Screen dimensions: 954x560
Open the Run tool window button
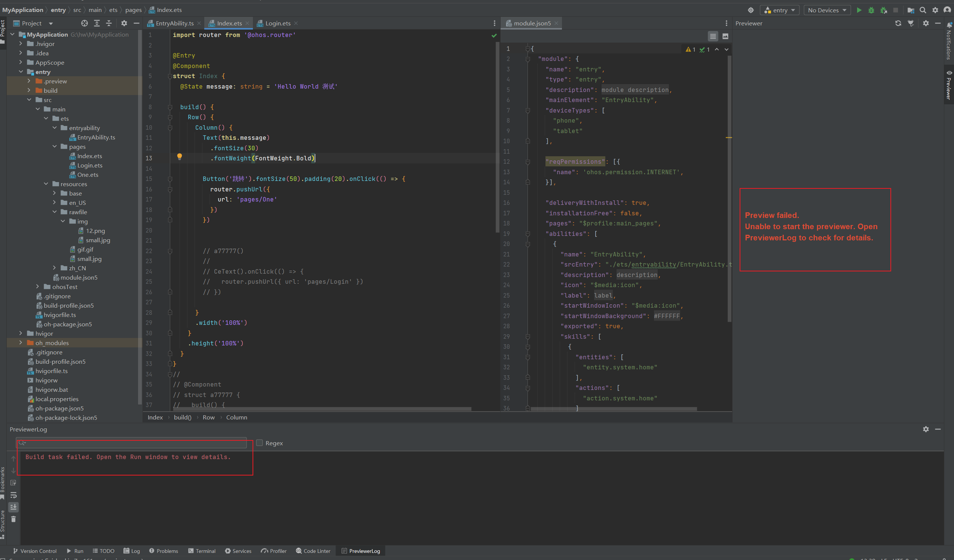75,551
